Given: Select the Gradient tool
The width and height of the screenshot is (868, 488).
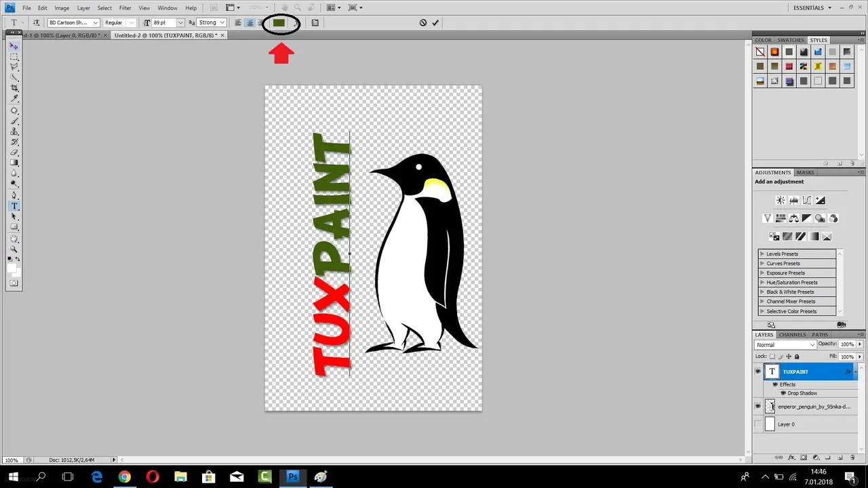Looking at the screenshot, I should (x=14, y=163).
